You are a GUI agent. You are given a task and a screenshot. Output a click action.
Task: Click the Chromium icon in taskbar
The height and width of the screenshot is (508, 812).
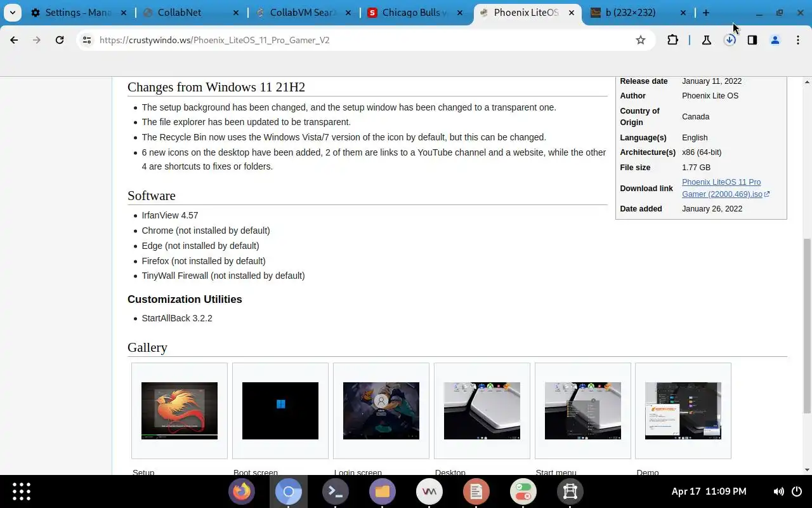[x=289, y=491]
